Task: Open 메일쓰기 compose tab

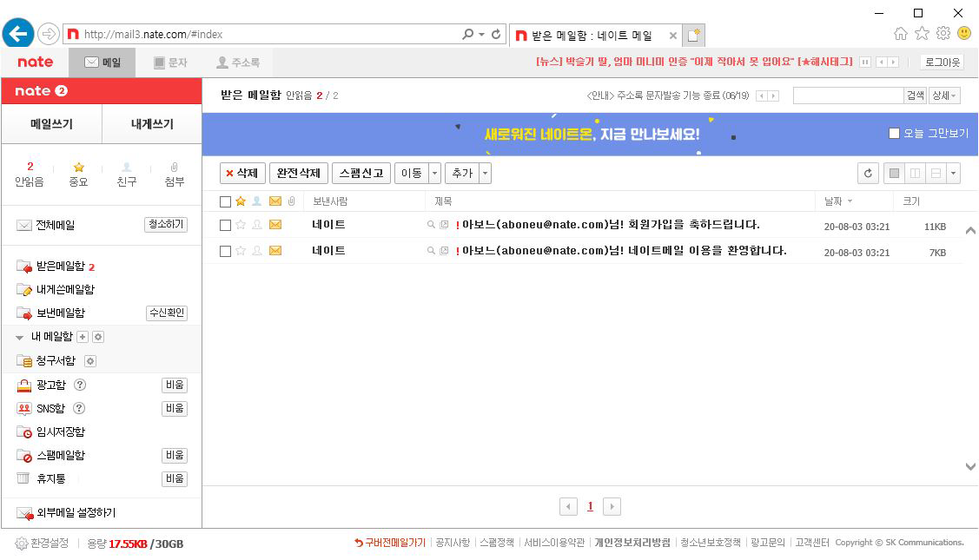Action: (52, 124)
